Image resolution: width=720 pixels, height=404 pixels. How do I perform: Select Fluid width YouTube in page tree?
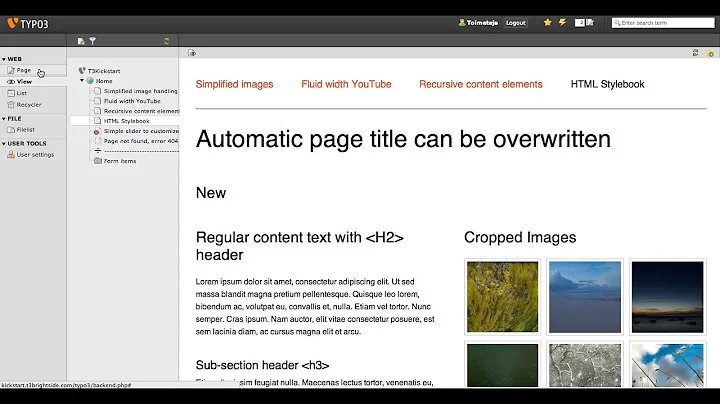coord(132,101)
